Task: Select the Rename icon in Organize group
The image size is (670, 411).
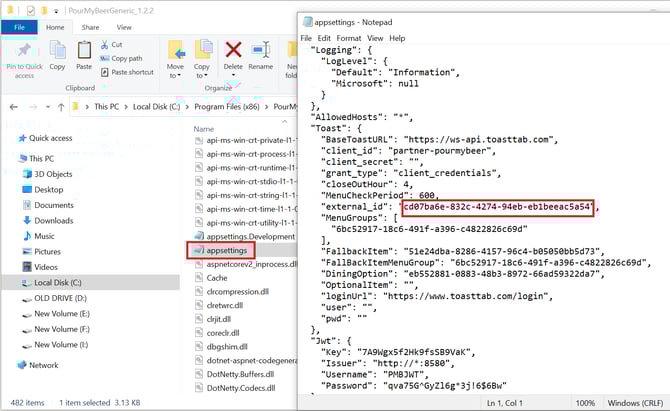Action: [x=260, y=52]
